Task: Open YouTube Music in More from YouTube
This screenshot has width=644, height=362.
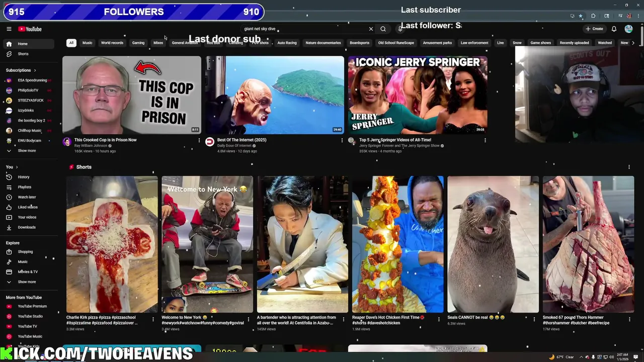Action: [29, 336]
